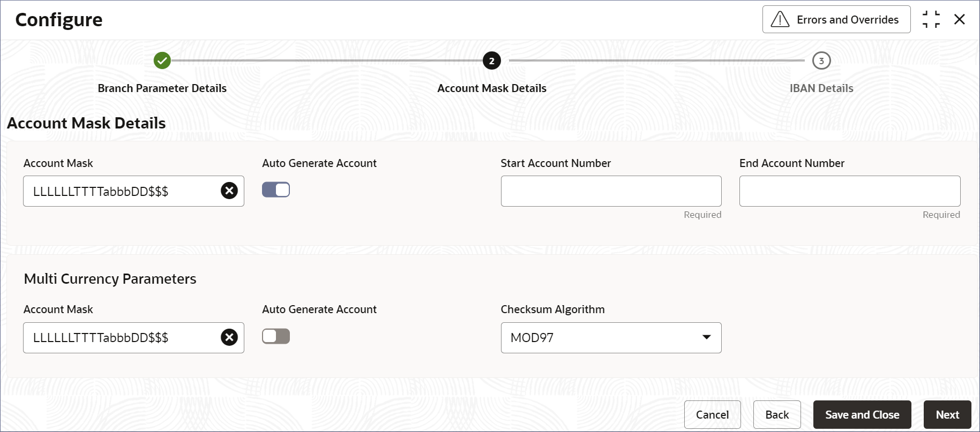The height and width of the screenshot is (432, 980).
Task: Click the warning triangle icon
Action: coord(780,20)
